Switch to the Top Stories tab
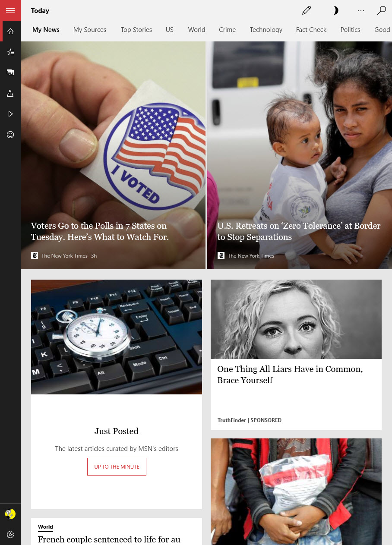 pos(136,30)
